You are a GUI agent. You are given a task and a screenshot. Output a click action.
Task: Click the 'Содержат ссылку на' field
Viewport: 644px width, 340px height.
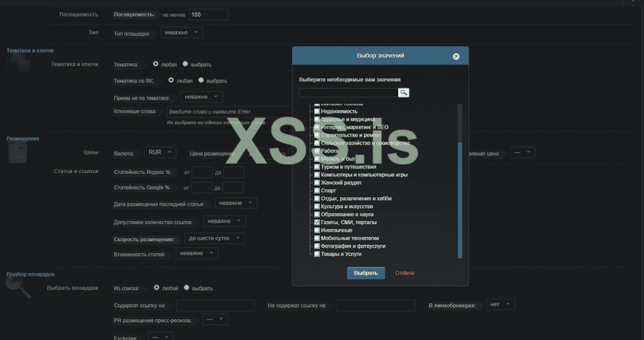pos(215,306)
